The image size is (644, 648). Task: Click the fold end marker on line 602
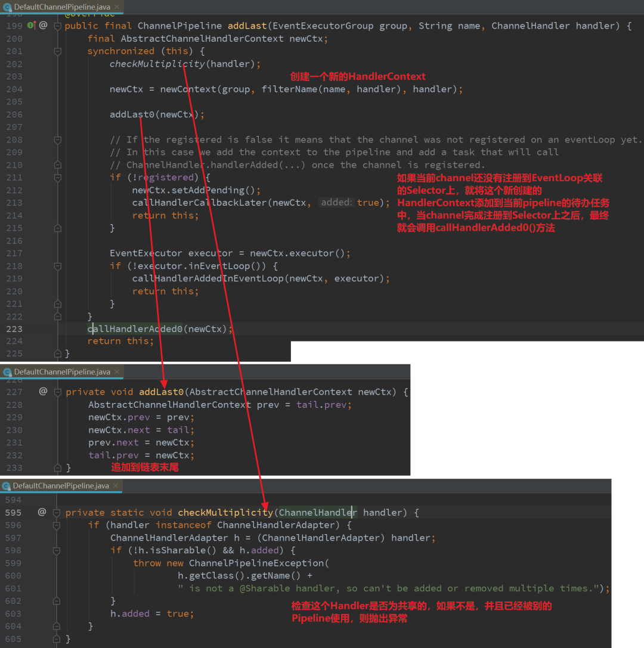tap(57, 601)
